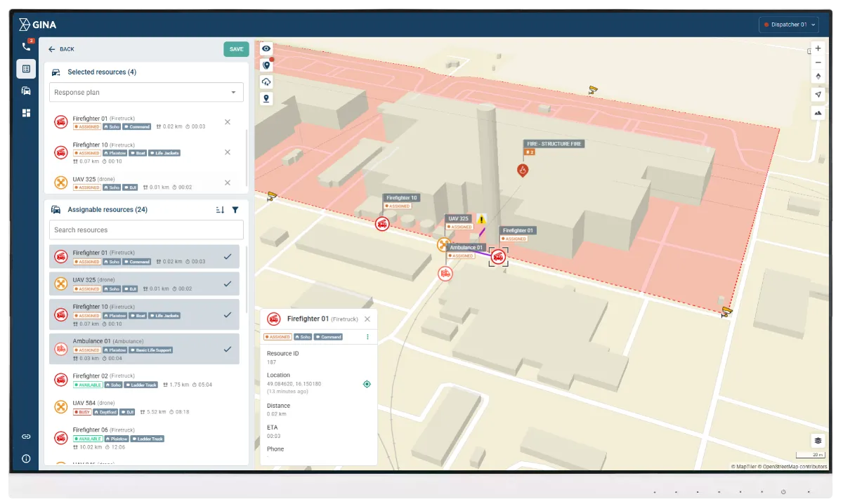The image size is (843, 504).
Task: Open the phone calls panel with notification badge
Action: tap(27, 46)
